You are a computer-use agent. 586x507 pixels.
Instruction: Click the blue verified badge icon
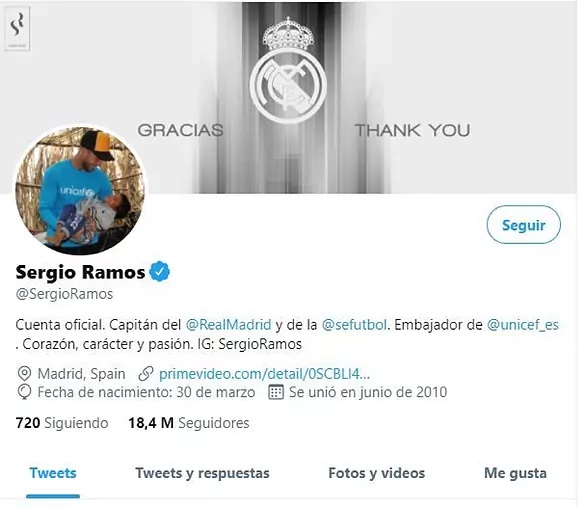160,271
